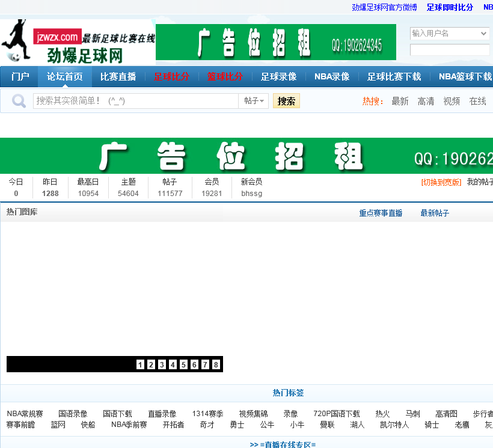
Task: Open the 赛事前瞻 tag
Action: 21,425
